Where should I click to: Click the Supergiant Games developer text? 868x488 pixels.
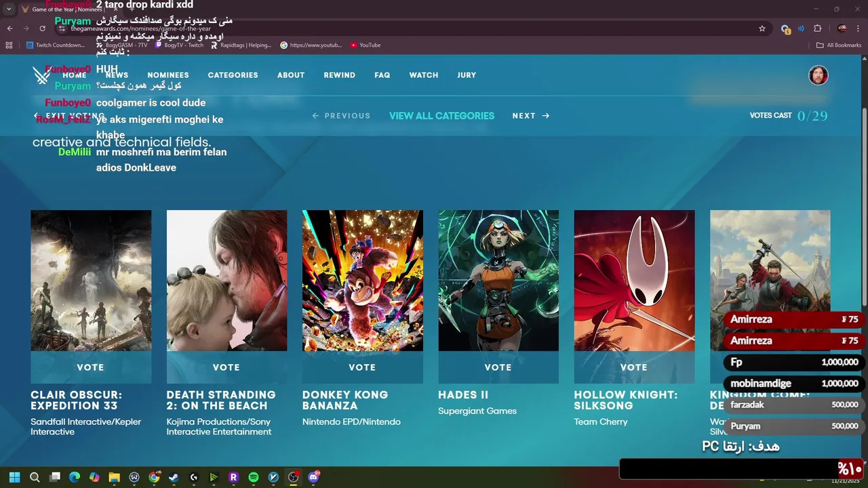tap(477, 411)
